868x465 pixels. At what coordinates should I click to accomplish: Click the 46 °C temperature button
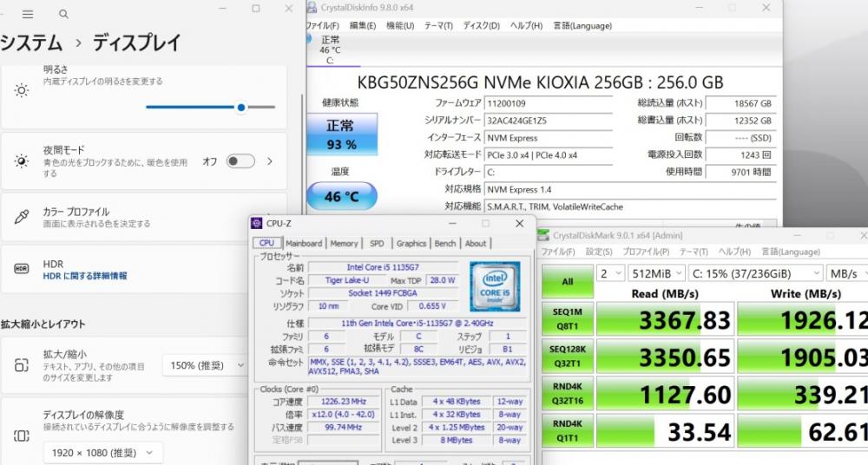tap(341, 196)
